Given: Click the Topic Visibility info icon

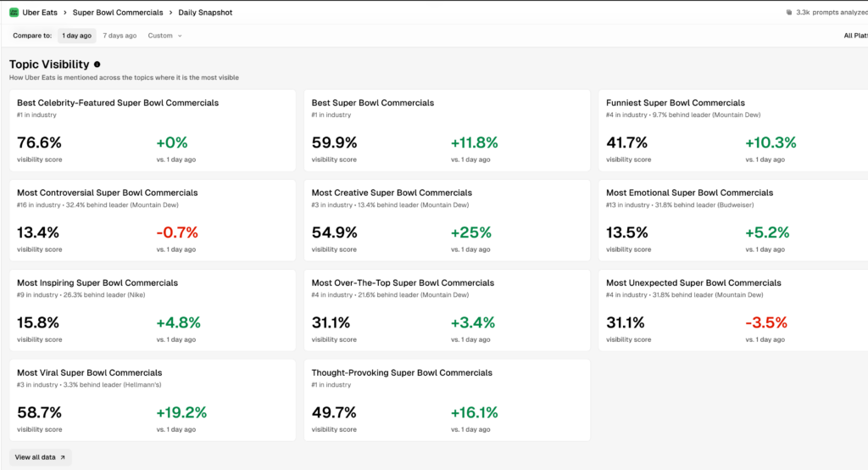Looking at the screenshot, I should click(97, 64).
